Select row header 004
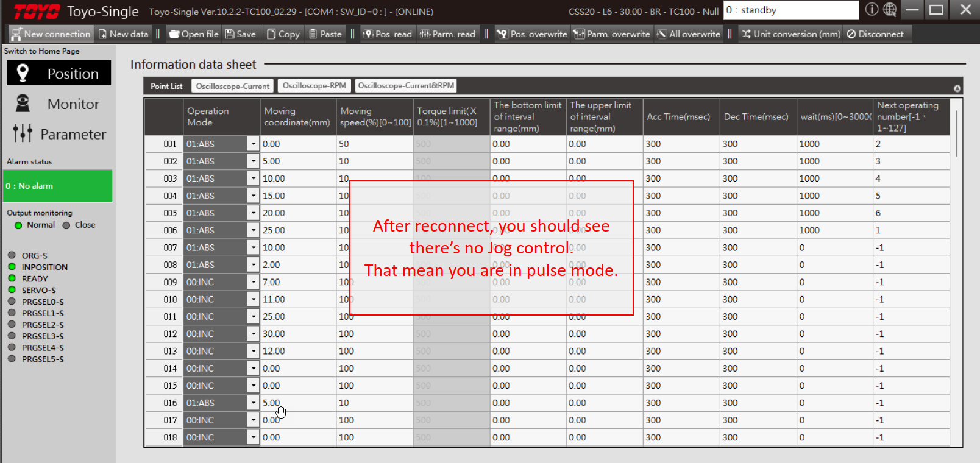The image size is (980, 463). tap(164, 196)
